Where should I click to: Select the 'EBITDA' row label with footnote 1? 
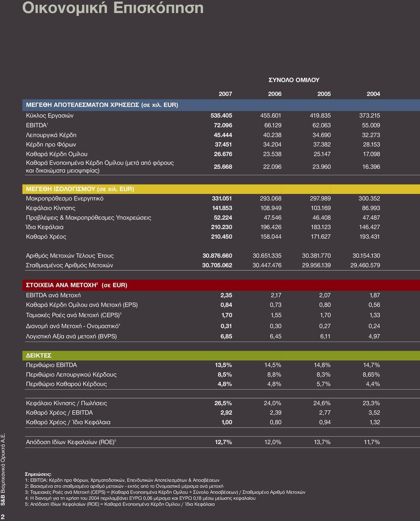[x=37, y=125]
